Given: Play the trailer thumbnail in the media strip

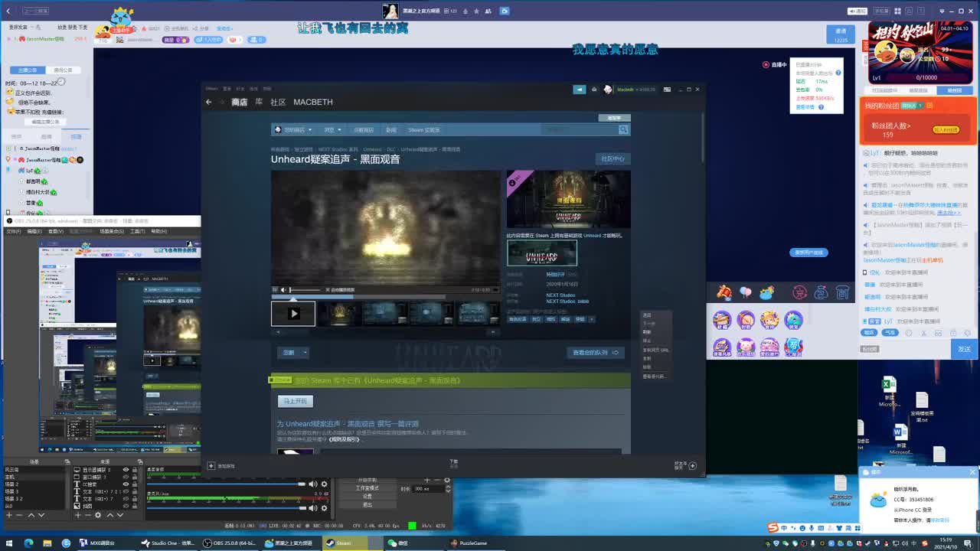Looking at the screenshot, I should (x=293, y=313).
